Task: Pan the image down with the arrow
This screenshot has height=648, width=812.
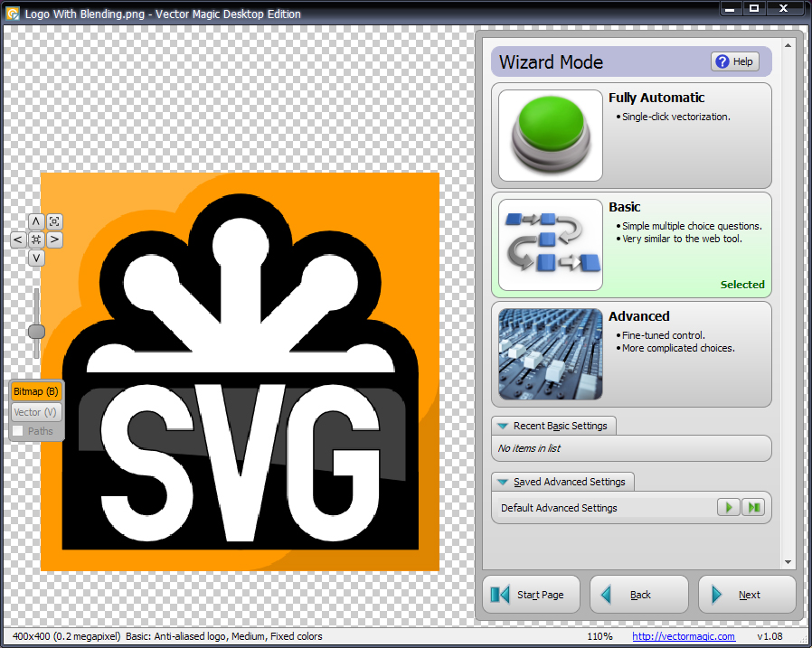Action: 36,258
